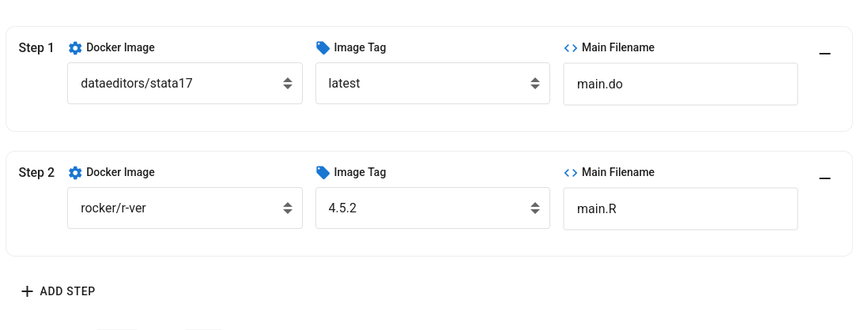Remove Step 1 with the minus icon
Viewport: 868px width, 330px height.
click(825, 54)
